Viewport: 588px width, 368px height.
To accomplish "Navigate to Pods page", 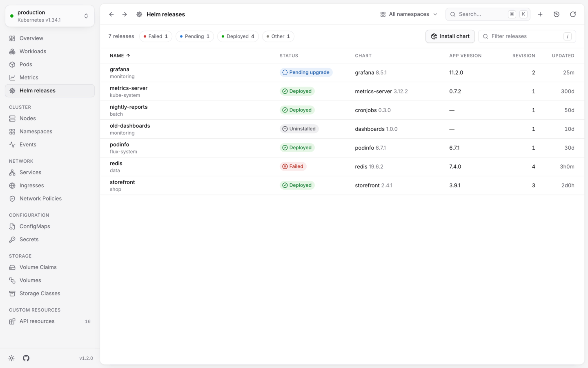I will click(50, 65).
